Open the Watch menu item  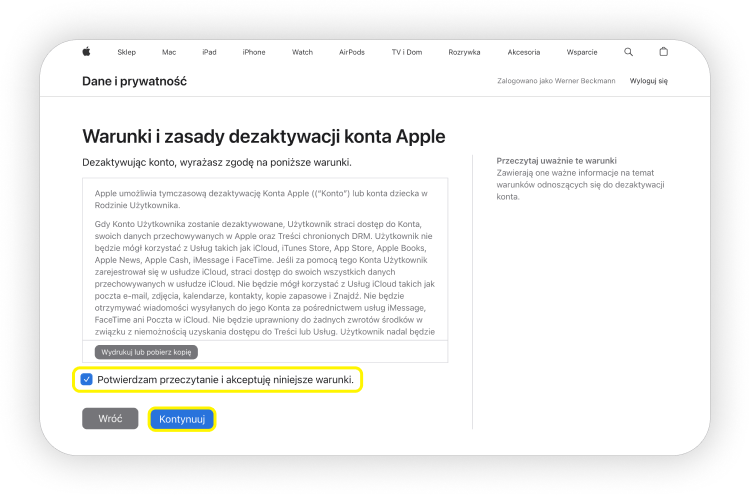[302, 52]
